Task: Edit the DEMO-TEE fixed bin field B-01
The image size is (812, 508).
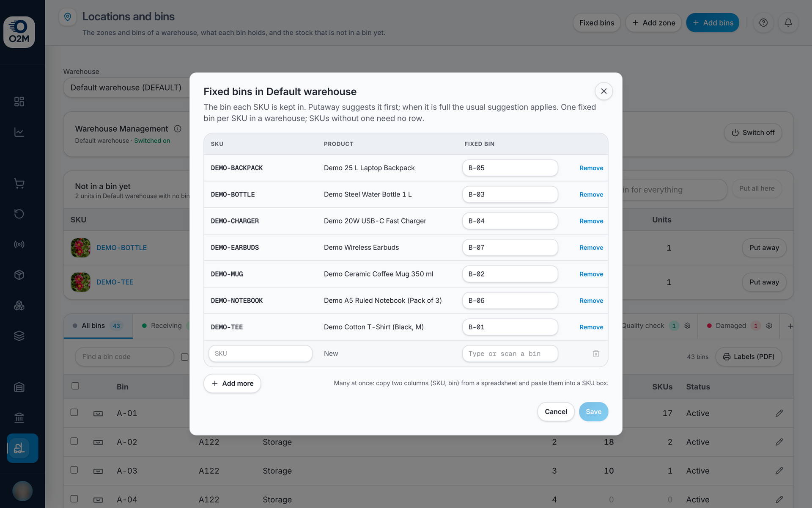Action: [510, 327]
